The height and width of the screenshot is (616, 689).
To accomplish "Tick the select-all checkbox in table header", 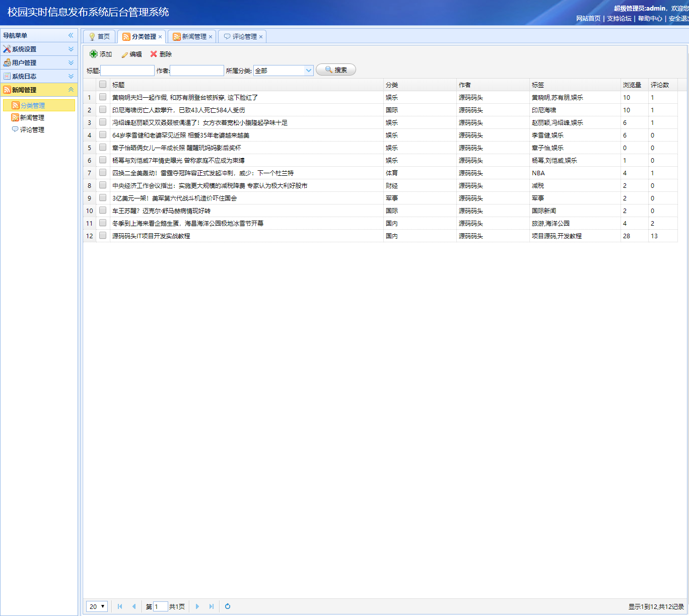I will (x=103, y=84).
